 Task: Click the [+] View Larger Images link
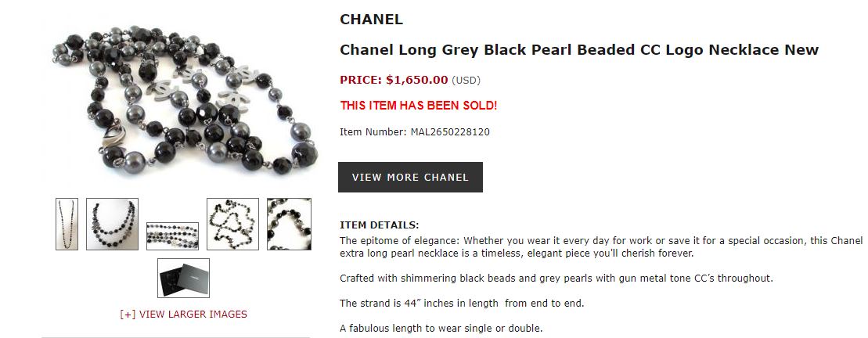click(x=183, y=315)
